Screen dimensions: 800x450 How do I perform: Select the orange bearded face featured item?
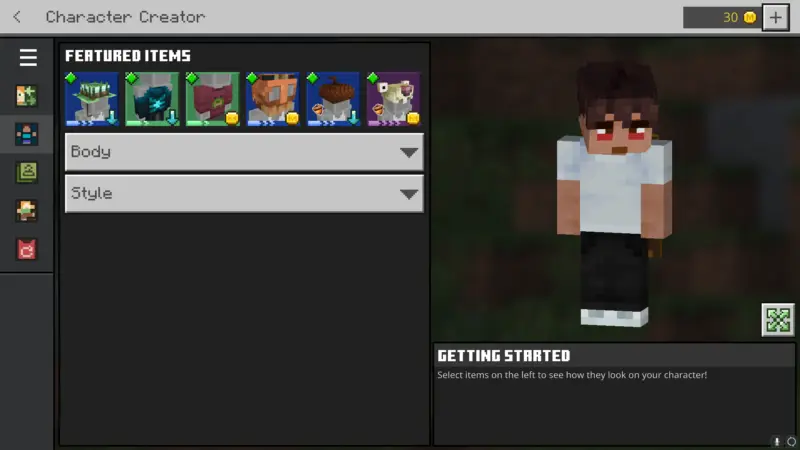pos(272,99)
